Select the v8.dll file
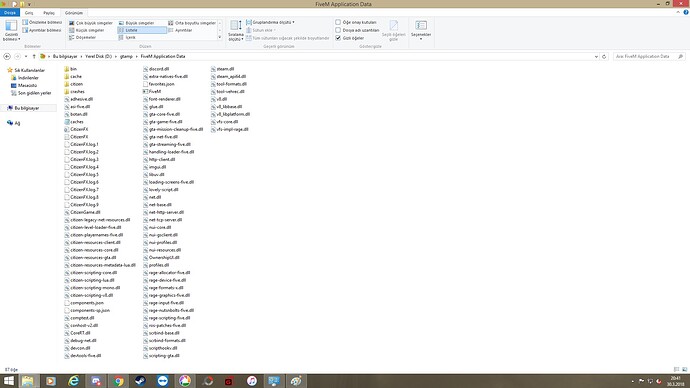690x388 pixels. (x=219, y=99)
